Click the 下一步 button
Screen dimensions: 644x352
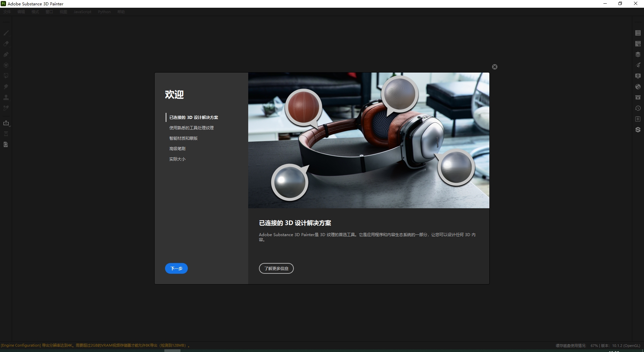click(176, 268)
